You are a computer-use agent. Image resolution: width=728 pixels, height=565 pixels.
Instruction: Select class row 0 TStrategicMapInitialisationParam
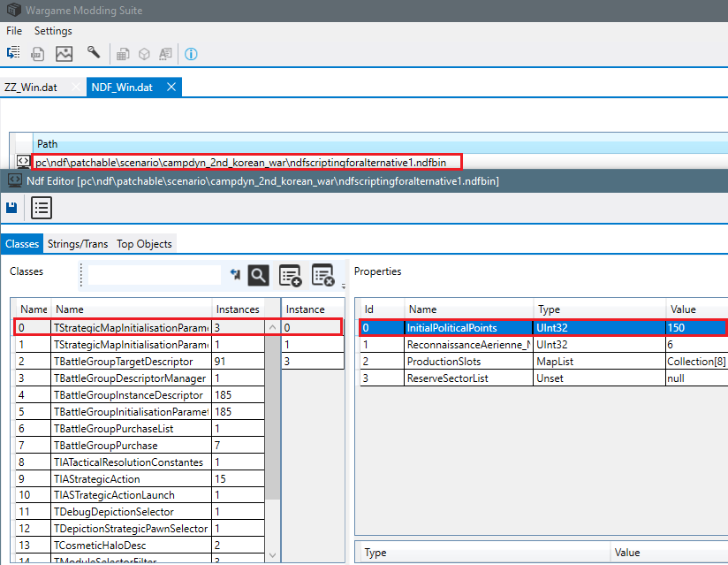[140, 327]
